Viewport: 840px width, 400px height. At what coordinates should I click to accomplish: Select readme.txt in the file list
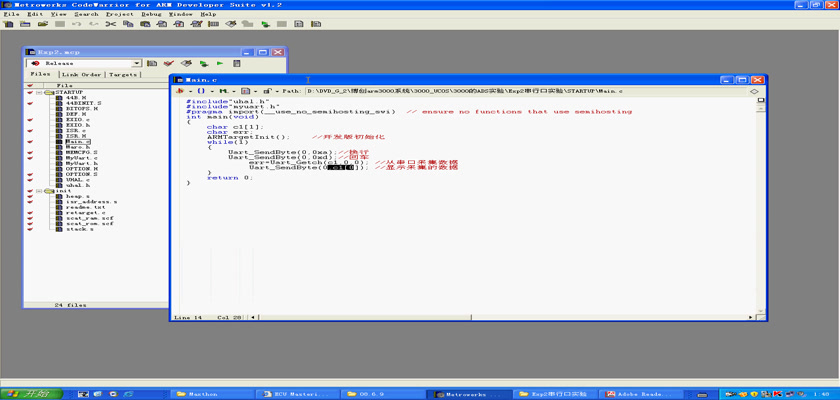click(x=86, y=207)
